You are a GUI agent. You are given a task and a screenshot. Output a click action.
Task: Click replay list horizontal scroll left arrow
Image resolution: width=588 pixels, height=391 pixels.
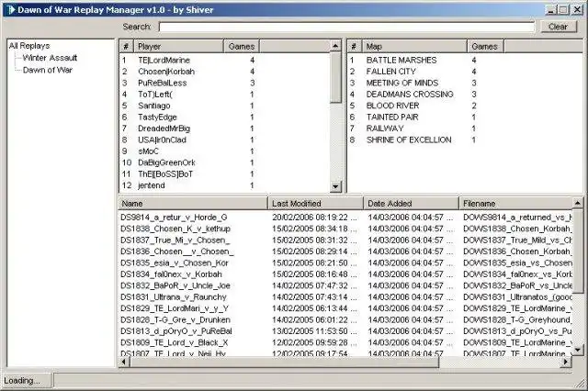[x=124, y=362]
